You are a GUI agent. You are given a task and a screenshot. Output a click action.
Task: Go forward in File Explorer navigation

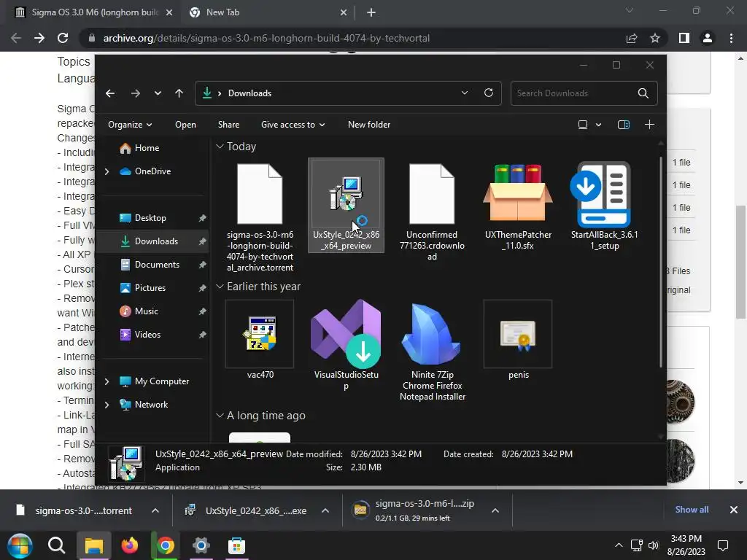pos(135,93)
